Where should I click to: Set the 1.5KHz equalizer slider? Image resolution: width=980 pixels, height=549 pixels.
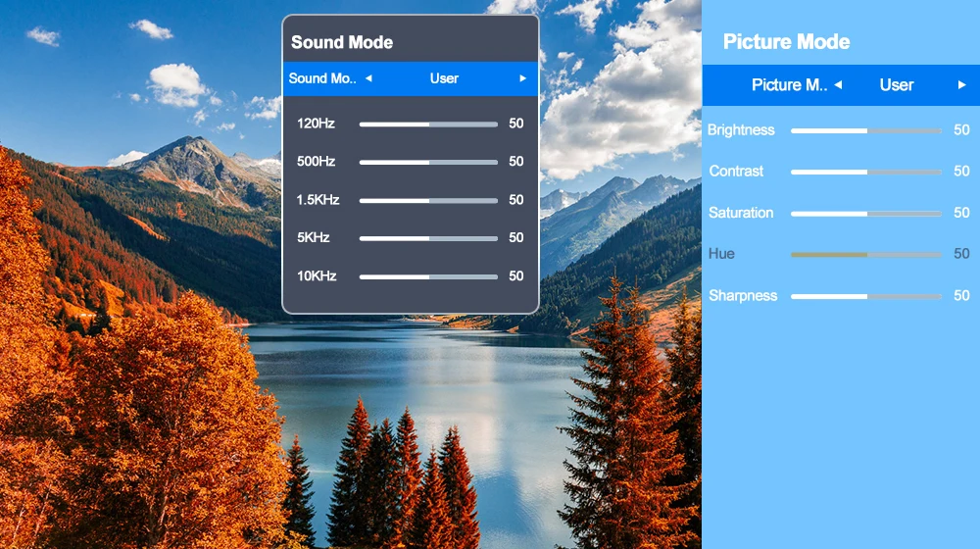428,201
